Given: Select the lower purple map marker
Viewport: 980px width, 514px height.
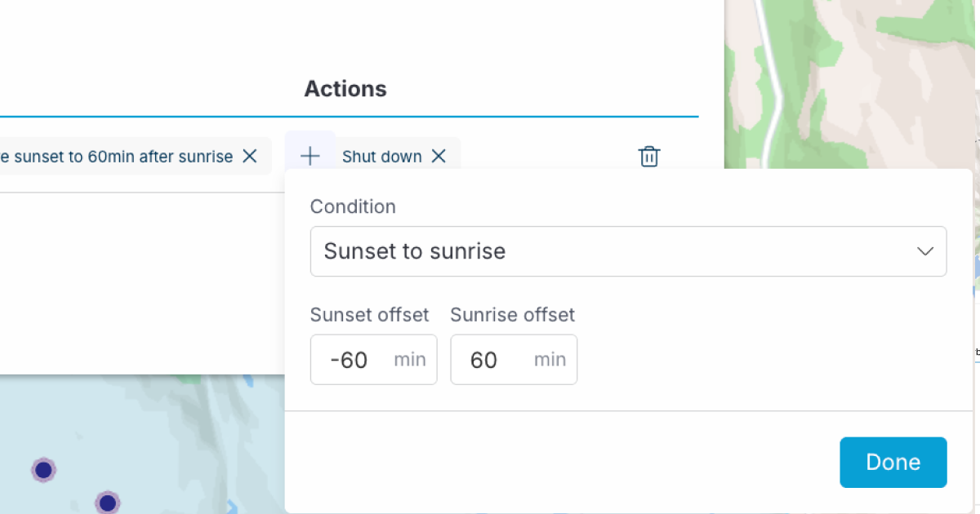Looking at the screenshot, I should tap(107, 503).
